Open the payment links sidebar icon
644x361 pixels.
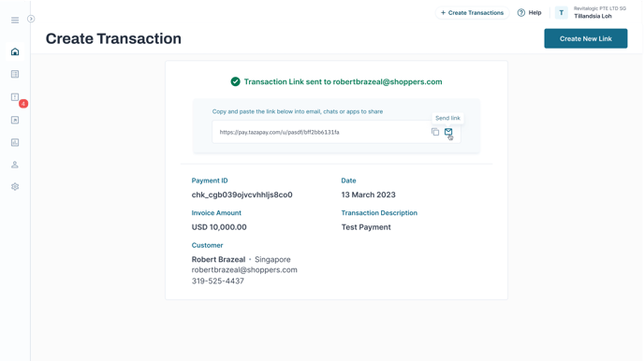pyautogui.click(x=15, y=121)
